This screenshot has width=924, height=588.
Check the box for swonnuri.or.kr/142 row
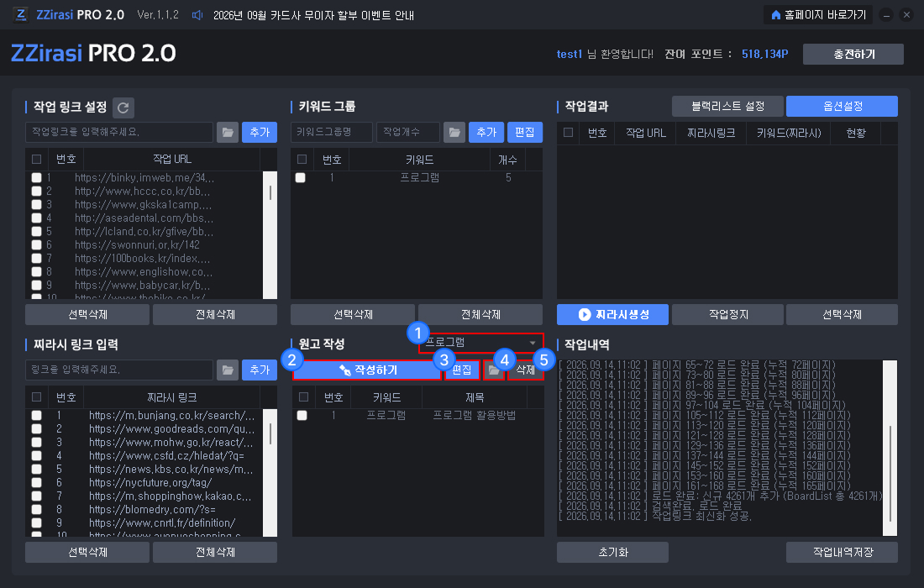coord(36,244)
